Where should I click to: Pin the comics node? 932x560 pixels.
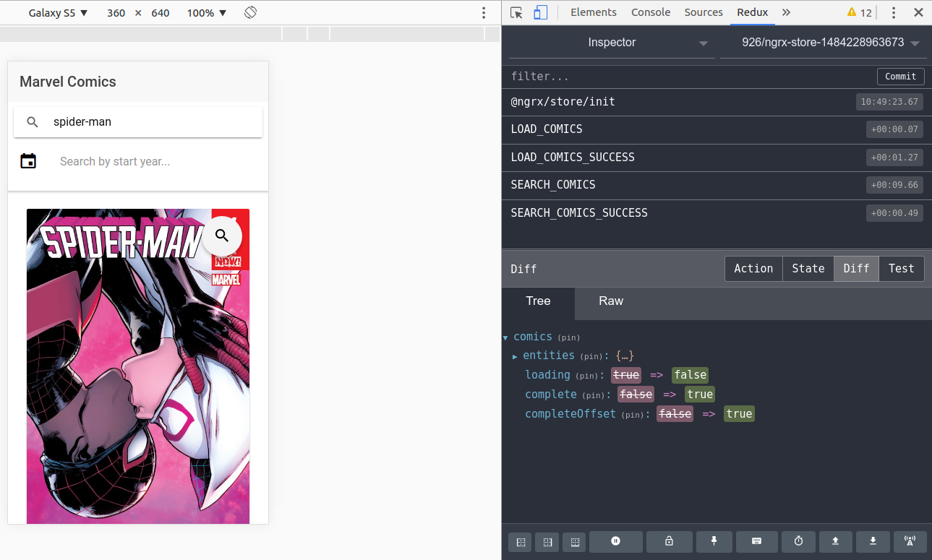tap(568, 337)
